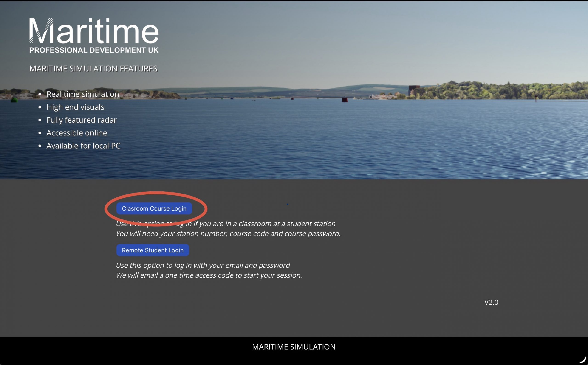Open the Clasroom Course Login button

[154, 208]
